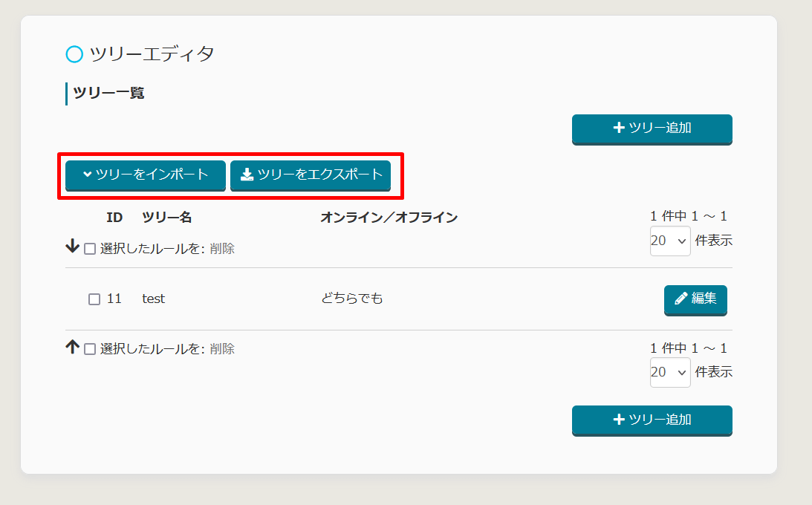The height and width of the screenshot is (505, 812).
Task: Click the ツリー名 column header
Action: [x=166, y=218]
